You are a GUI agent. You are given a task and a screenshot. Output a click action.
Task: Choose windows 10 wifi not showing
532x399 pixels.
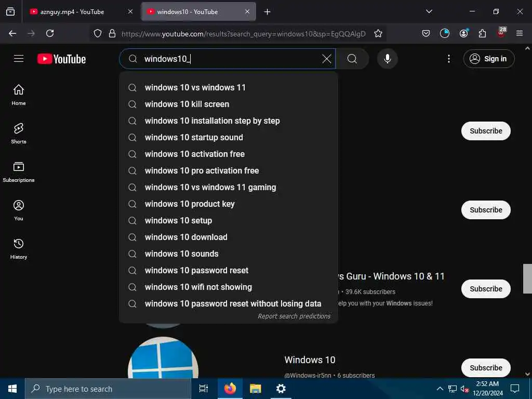tap(229, 287)
